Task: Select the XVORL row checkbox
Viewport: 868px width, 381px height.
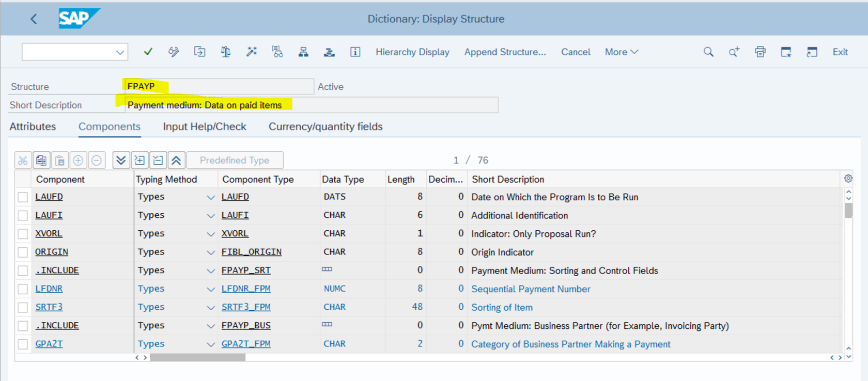Action: [23, 234]
